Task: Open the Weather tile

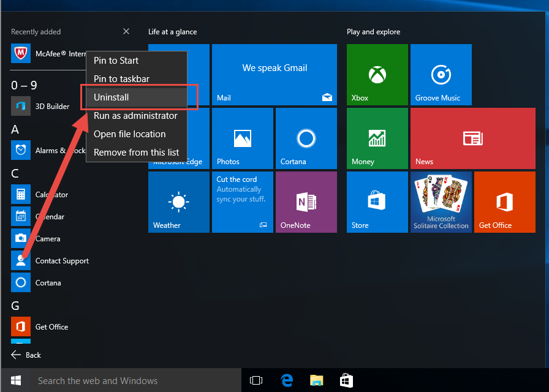Action: point(178,202)
